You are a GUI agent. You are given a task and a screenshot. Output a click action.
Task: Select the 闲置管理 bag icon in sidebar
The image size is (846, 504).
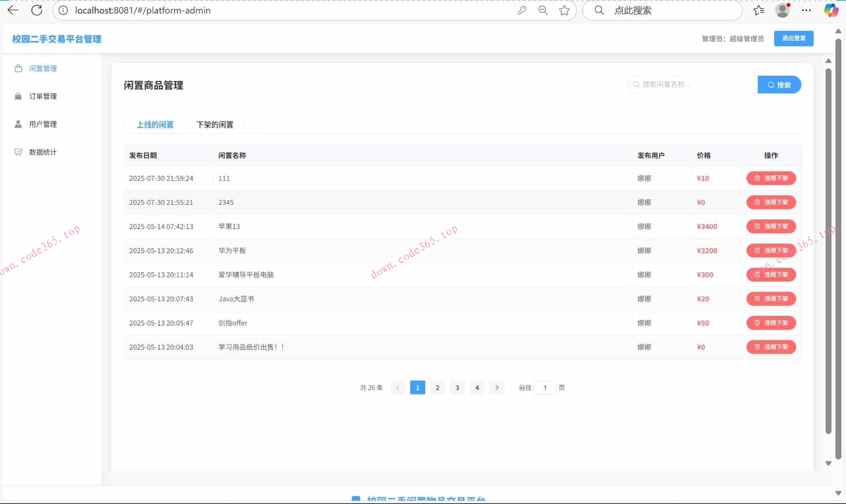point(18,68)
